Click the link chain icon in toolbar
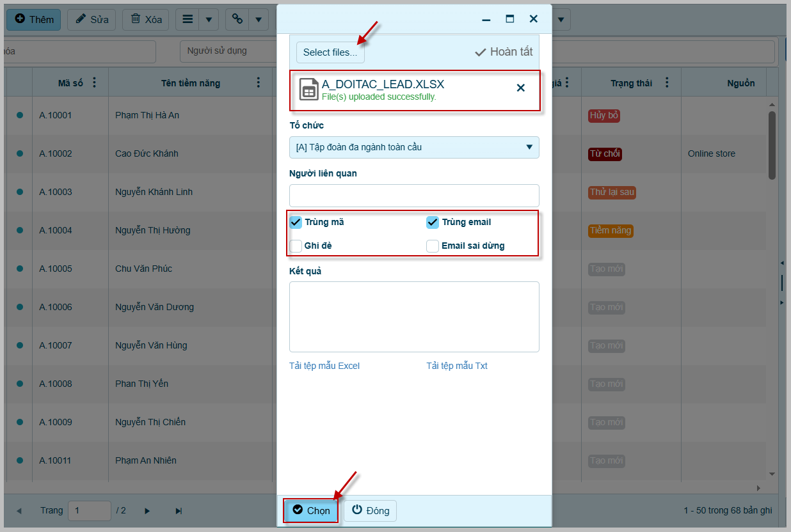Viewport: 791px width, 532px height. pyautogui.click(x=237, y=19)
